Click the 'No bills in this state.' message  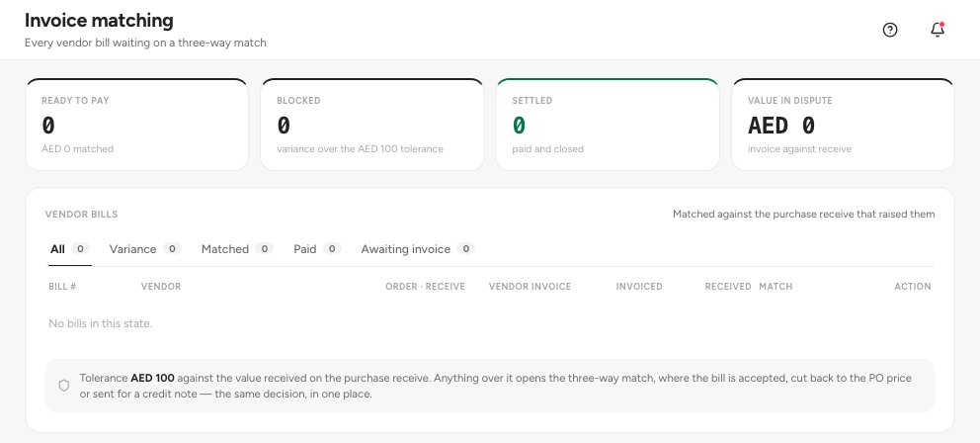pos(101,323)
